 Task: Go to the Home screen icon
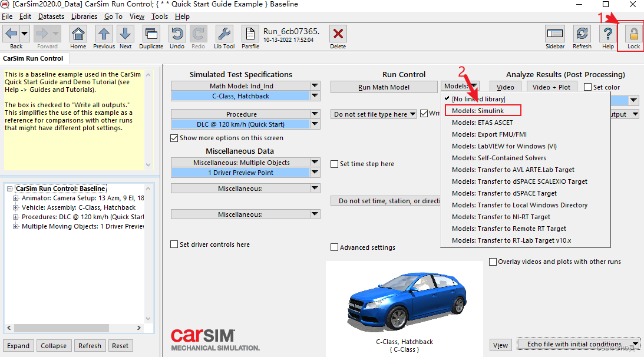[x=78, y=34]
